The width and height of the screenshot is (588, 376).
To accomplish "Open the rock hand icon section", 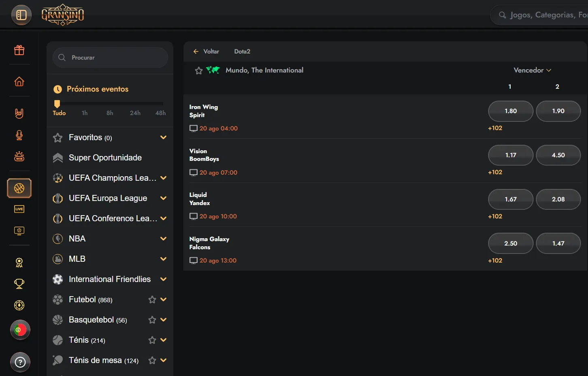I will 19,113.
